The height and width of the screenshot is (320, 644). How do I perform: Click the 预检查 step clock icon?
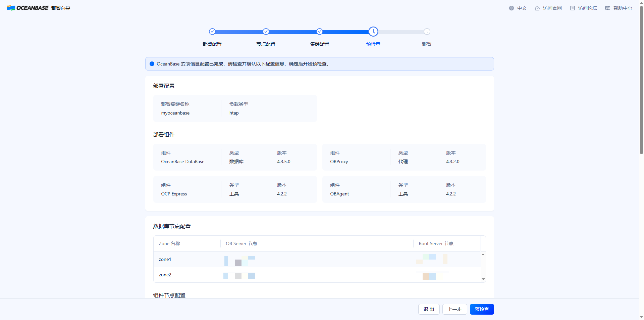[373, 32]
